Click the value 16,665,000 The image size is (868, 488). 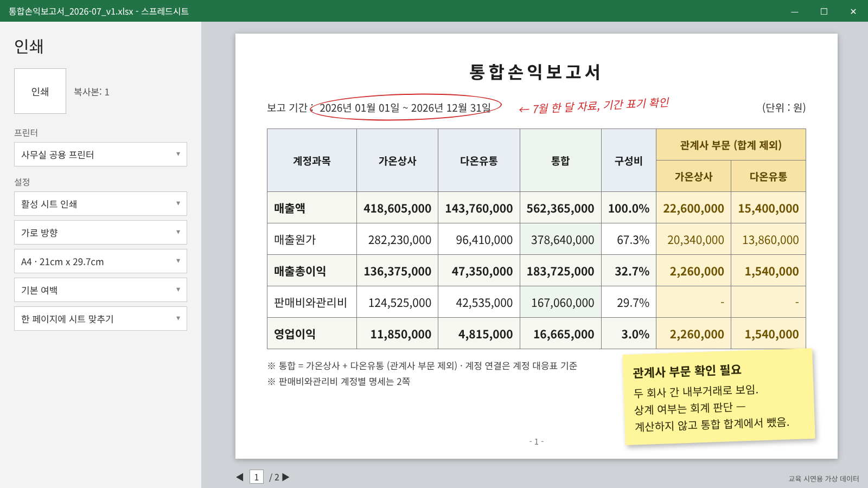(x=564, y=334)
